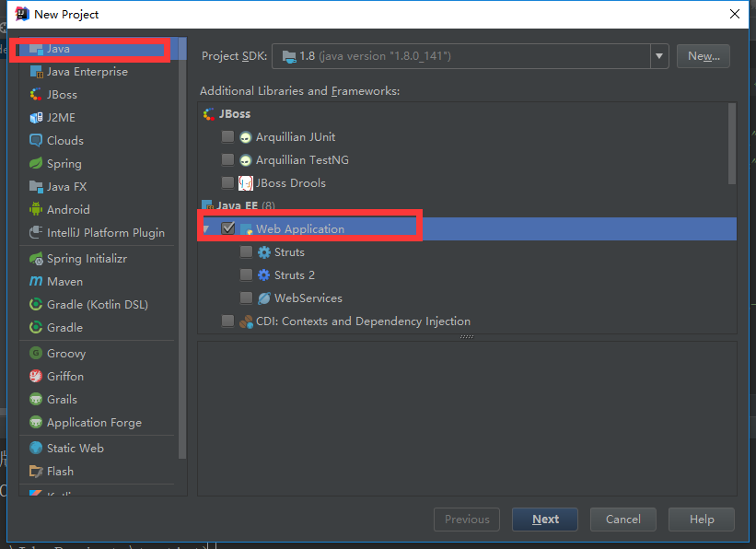Enable the WebServices checkbox
This screenshot has height=549, width=756.
(x=246, y=298)
